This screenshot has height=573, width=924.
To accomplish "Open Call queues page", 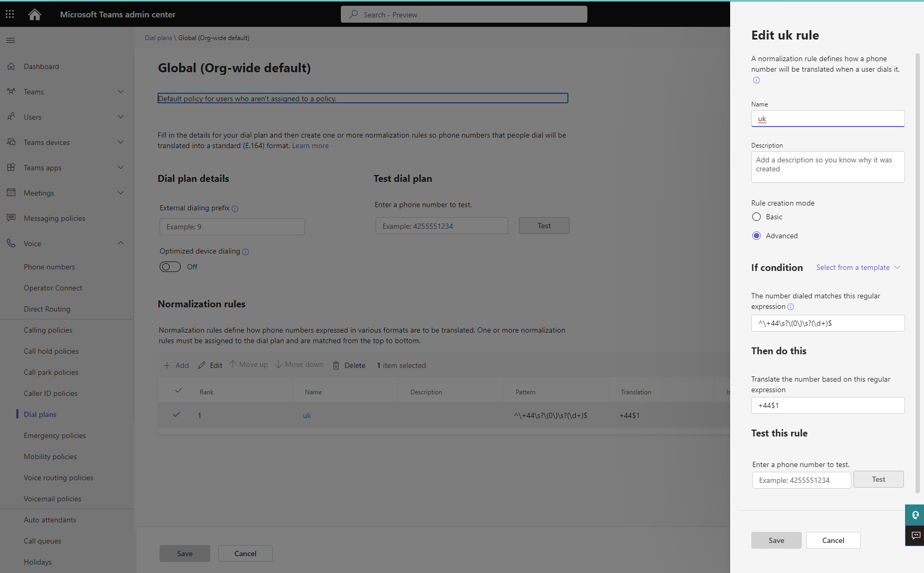I will click(43, 541).
